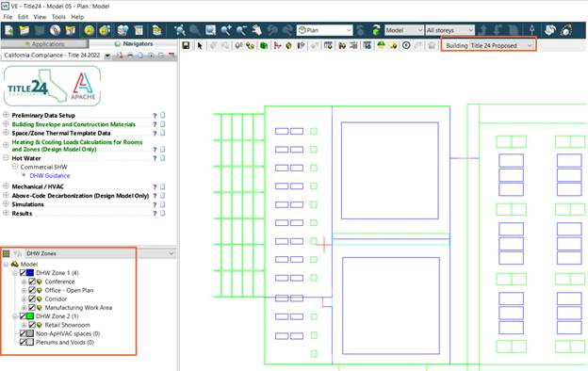
Task: Open the View menu
Action: coord(40,17)
